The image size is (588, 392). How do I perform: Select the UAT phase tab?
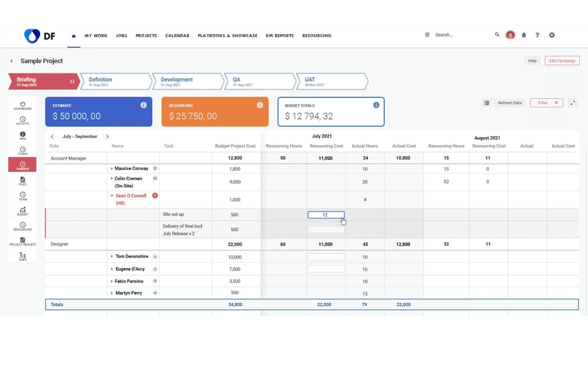pos(332,81)
